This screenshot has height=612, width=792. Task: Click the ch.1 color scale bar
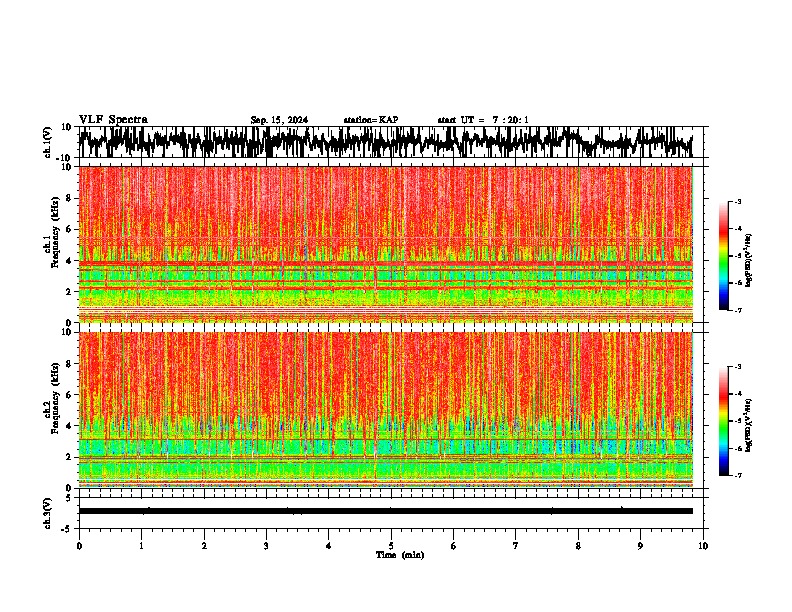[723, 256]
